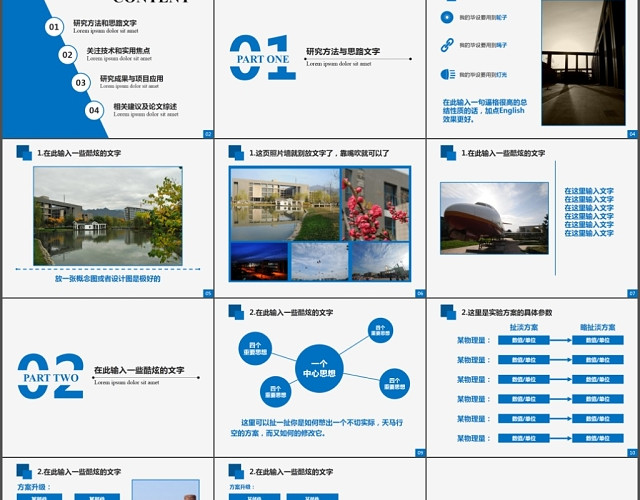This screenshot has height=500, width=640.
Task: Click the chain link icon on slide 04
Action: click(447, 45)
